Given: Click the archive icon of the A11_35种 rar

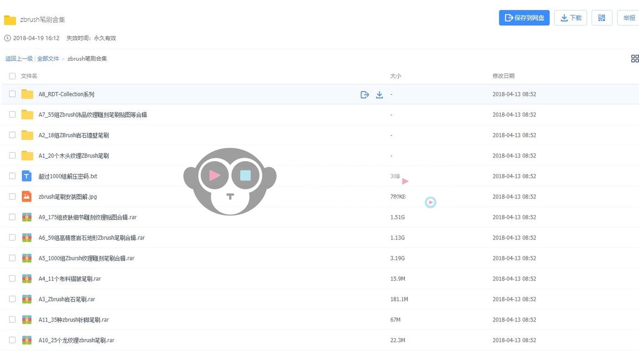Looking at the screenshot, I should point(27,319).
